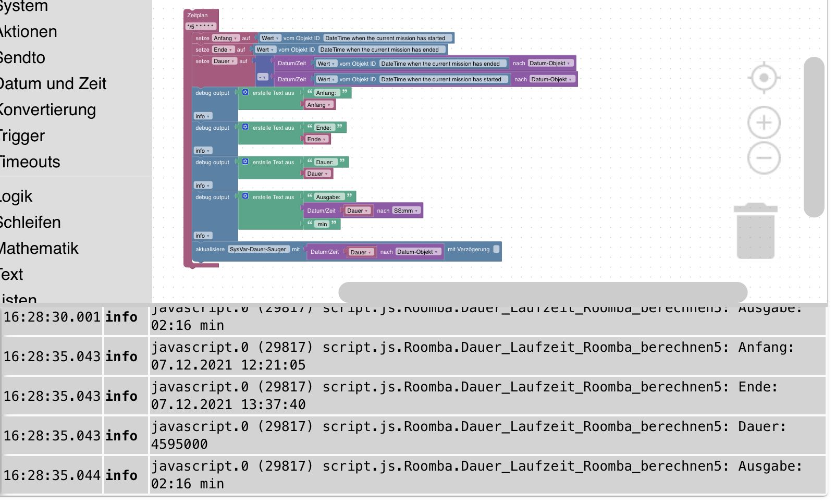Open pink 'Ende' variable dropdown in debug output

[316, 139]
